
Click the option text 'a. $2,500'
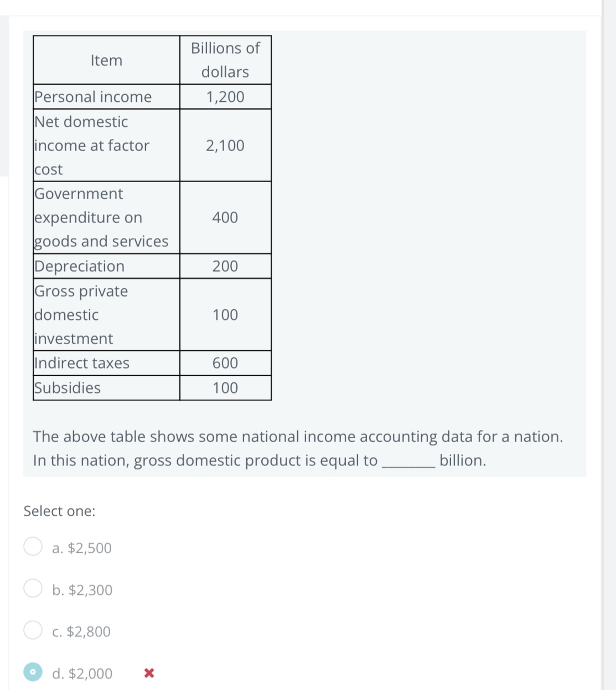(81, 548)
